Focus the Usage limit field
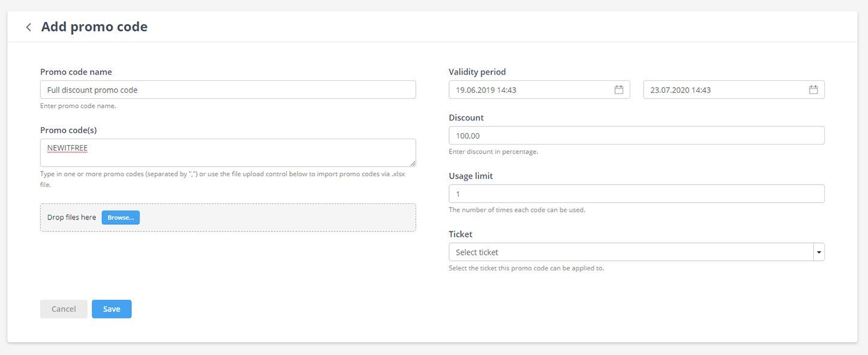 [636, 194]
